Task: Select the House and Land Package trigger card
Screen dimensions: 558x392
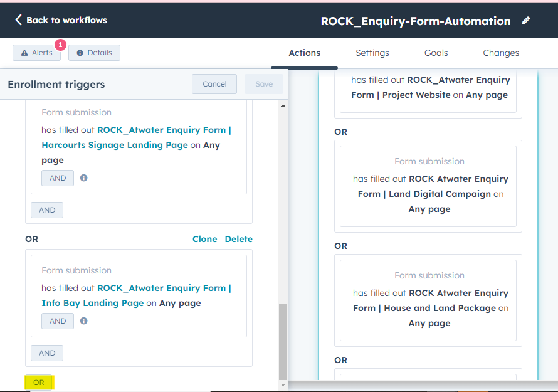Action: click(428, 300)
